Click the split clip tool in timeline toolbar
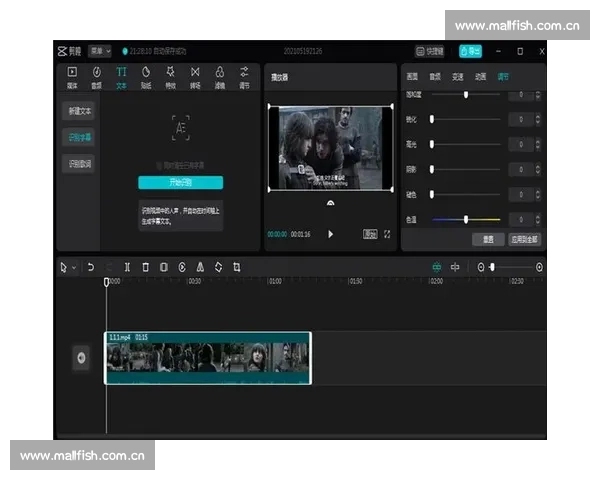600x480 pixels. click(127, 267)
